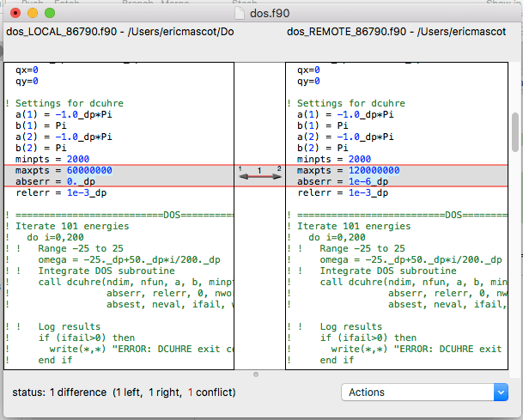Click the dos_LOCAL_86790.f90 file path header
Screen dimensions: 523x420
[120, 32]
